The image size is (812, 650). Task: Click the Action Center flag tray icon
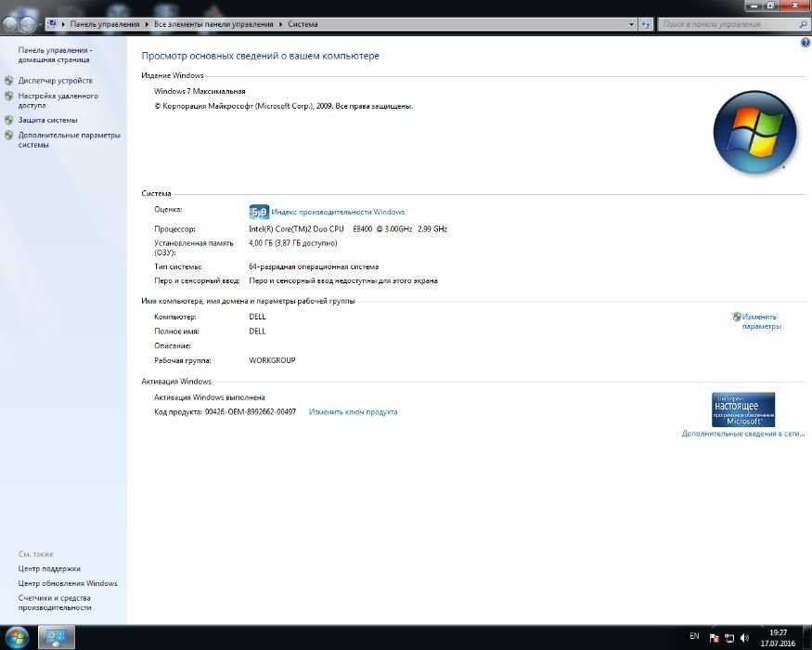[715, 638]
